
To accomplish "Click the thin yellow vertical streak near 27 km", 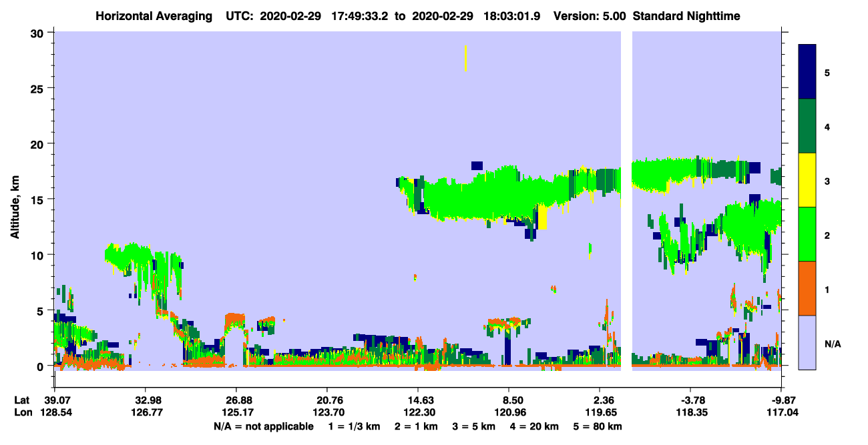I will point(465,58).
